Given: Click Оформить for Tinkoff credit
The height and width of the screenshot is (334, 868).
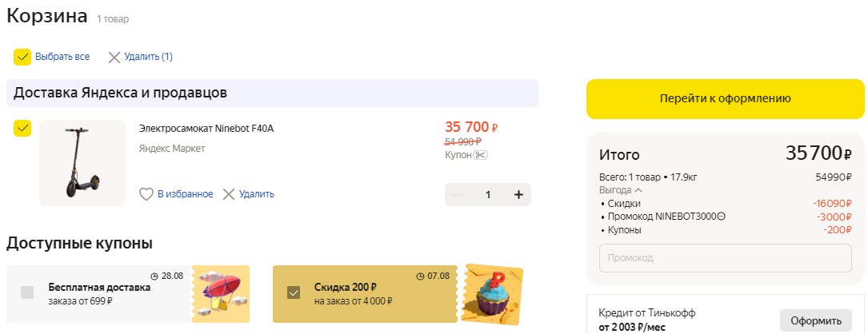Looking at the screenshot, I should coord(815,320).
